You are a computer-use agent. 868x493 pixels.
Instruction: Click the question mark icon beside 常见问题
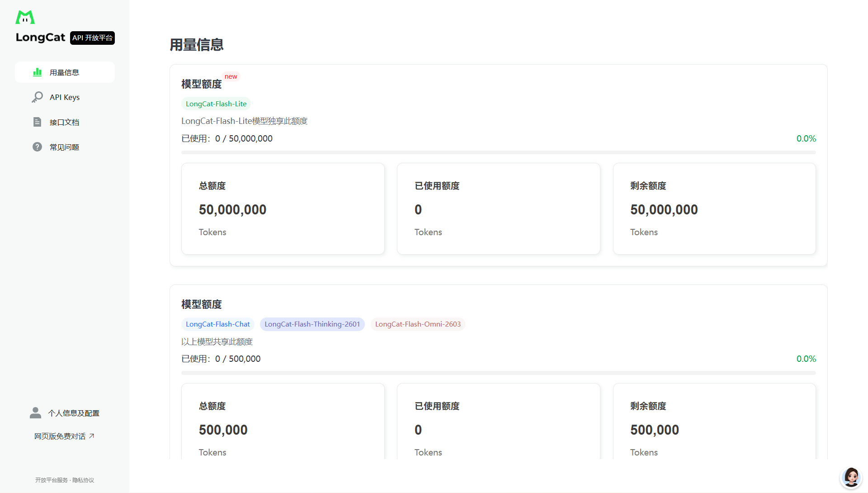pyautogui.click(x=37, y=147)
